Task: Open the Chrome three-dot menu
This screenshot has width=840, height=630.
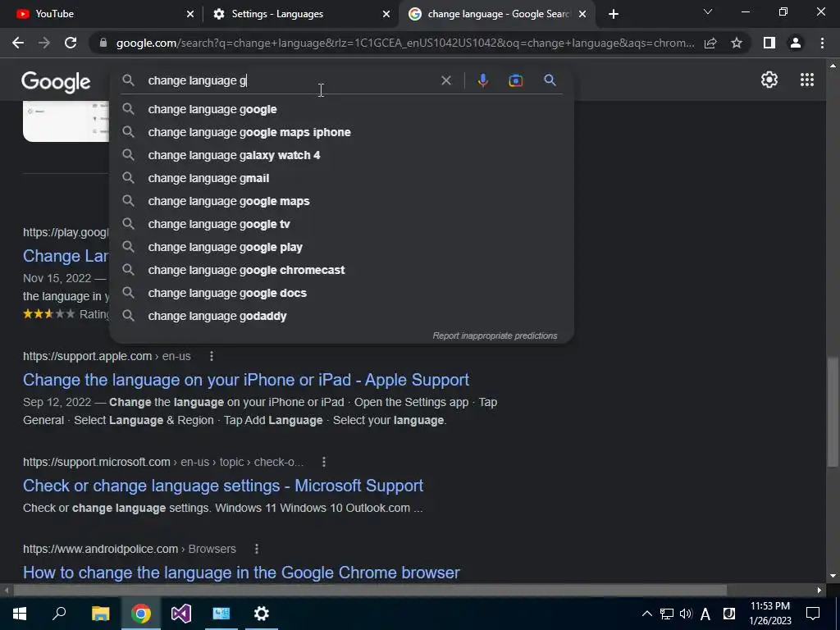Action: (x=822, y=43)
